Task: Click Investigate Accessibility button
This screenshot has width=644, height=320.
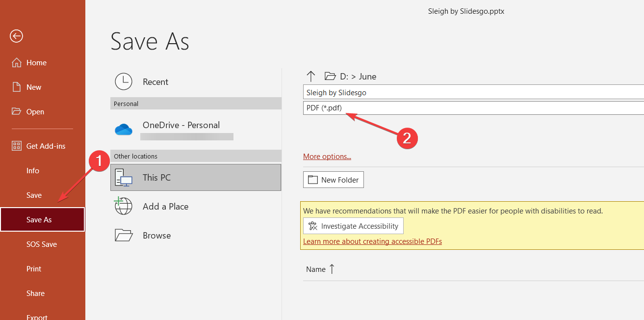Action: (x=353, y=226)
